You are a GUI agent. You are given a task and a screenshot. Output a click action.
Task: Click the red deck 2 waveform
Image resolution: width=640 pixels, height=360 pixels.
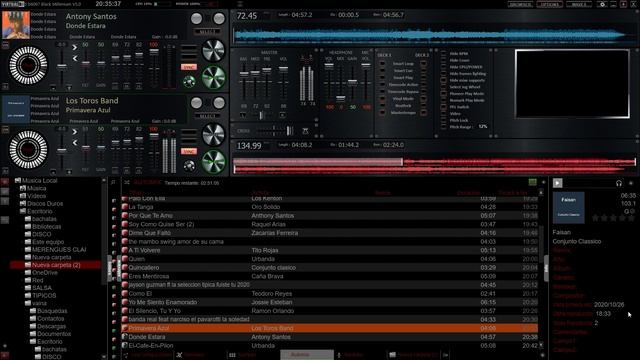click(x=434, y=165)
